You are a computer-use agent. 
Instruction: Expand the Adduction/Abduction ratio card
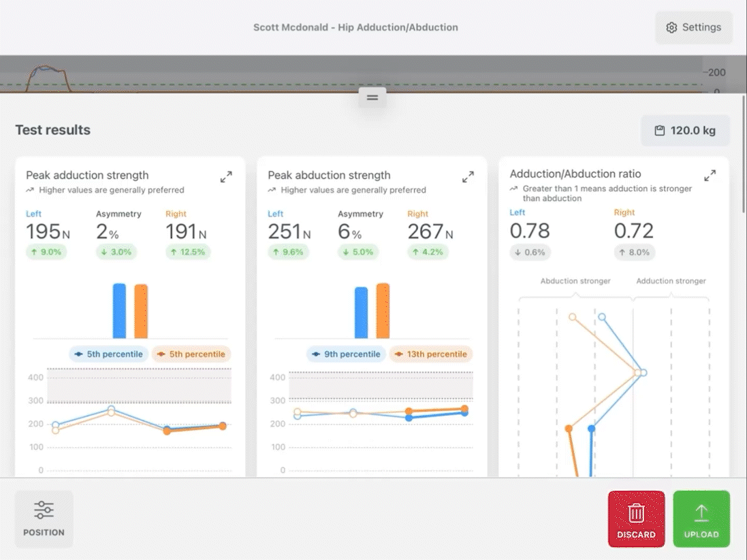710,176
